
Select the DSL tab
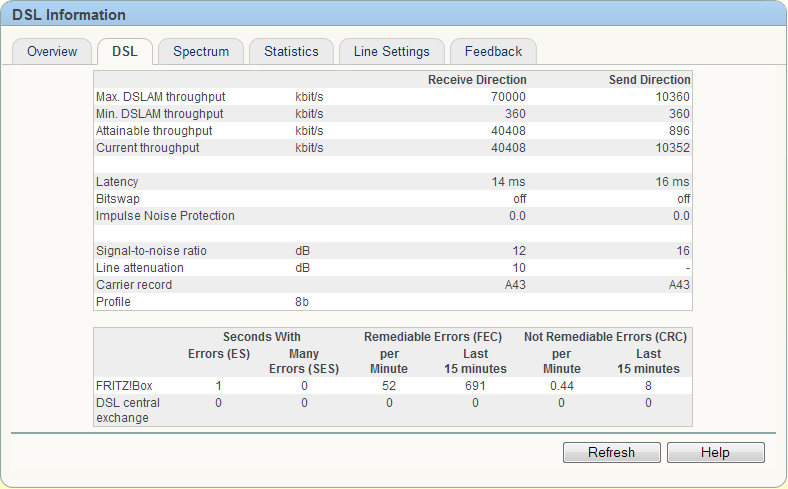pyautogui.click(x=125, y=52)
